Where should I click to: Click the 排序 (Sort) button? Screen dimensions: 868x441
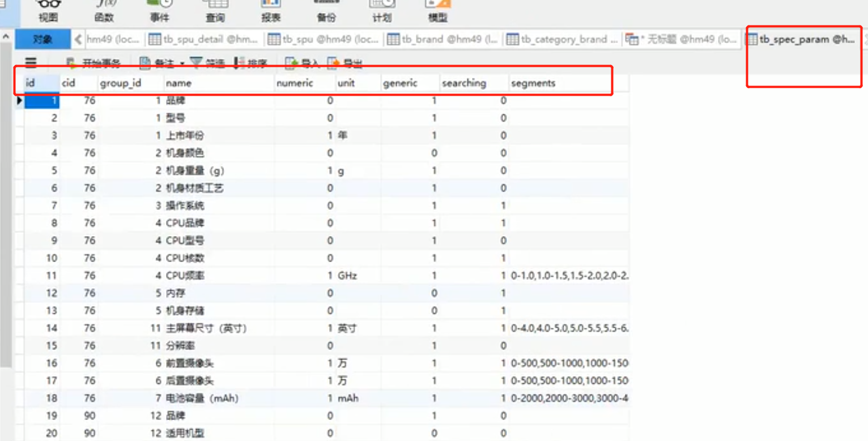pos(250,63)
